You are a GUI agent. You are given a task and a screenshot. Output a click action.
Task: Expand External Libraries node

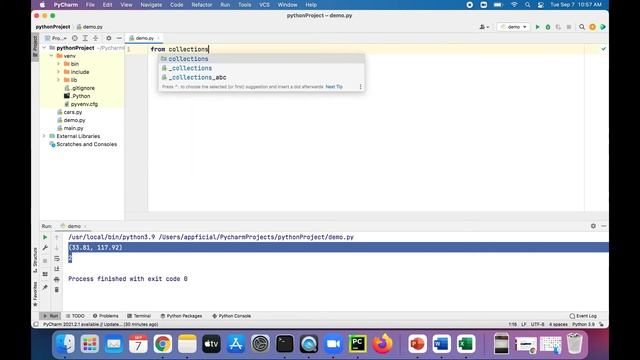click(44, 136)
